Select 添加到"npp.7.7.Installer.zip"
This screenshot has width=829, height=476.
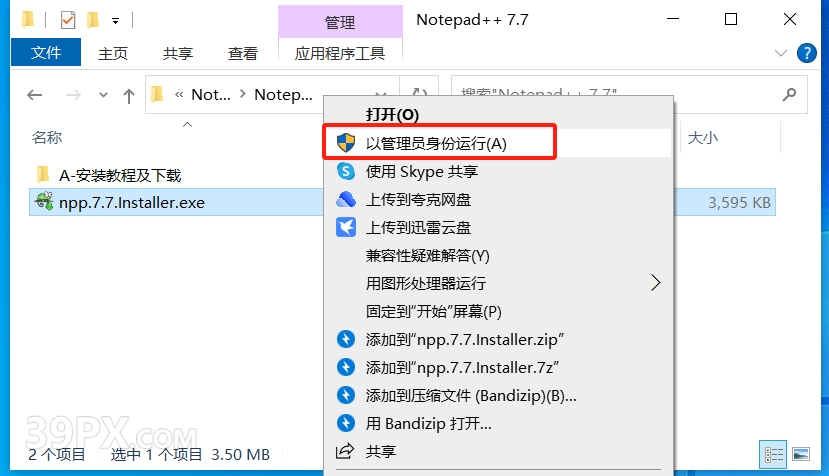(465, 339)
